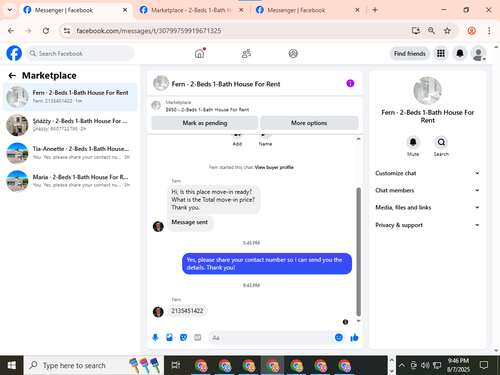The height and width of the screenshot is (375, 500).
Task: Open Maria conversation in list
Action: tap(70, 181)
